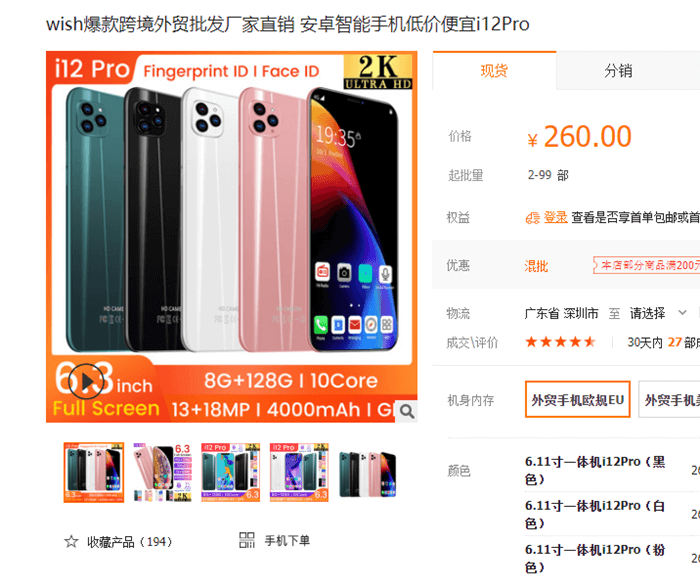Play the product video on main image

tap(87, 381)
